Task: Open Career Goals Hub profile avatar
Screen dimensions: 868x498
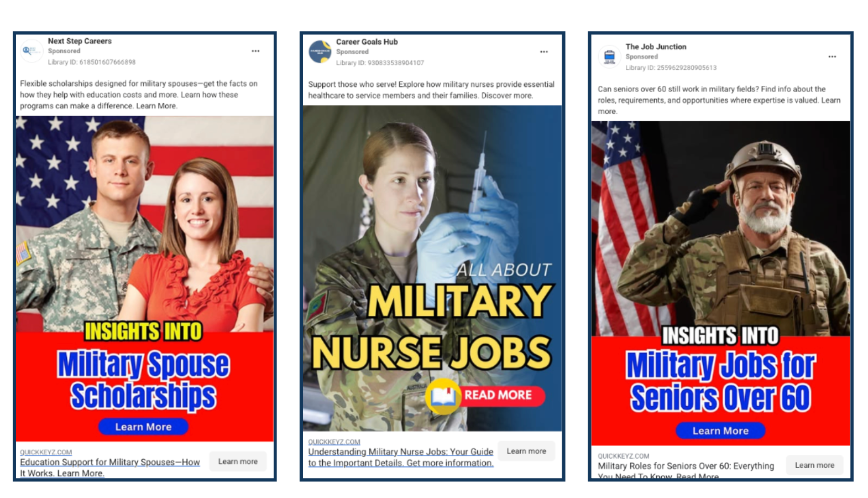Action: [x=320, y=51]
